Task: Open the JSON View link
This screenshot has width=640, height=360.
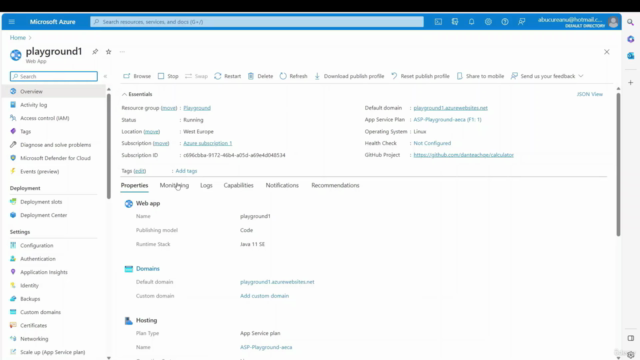Action: tap(589, 94)
